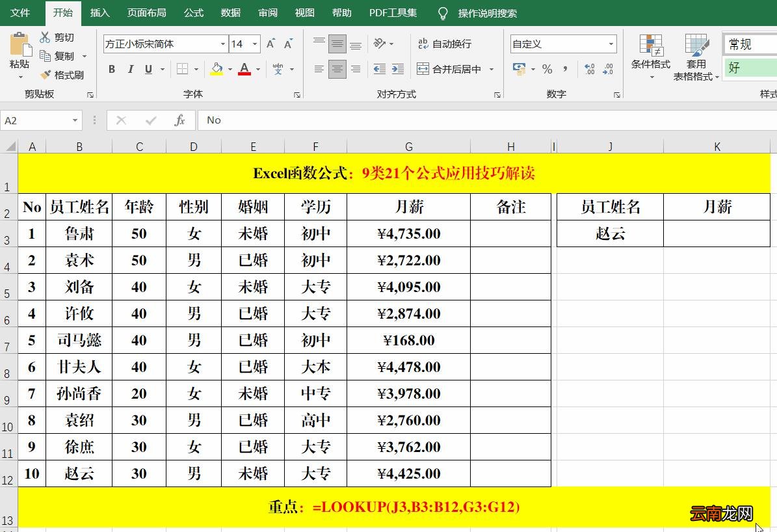The image size is (777, 532).
Task: Align text to top of cell
Action: pyautogui.click(x=319, y=44)
